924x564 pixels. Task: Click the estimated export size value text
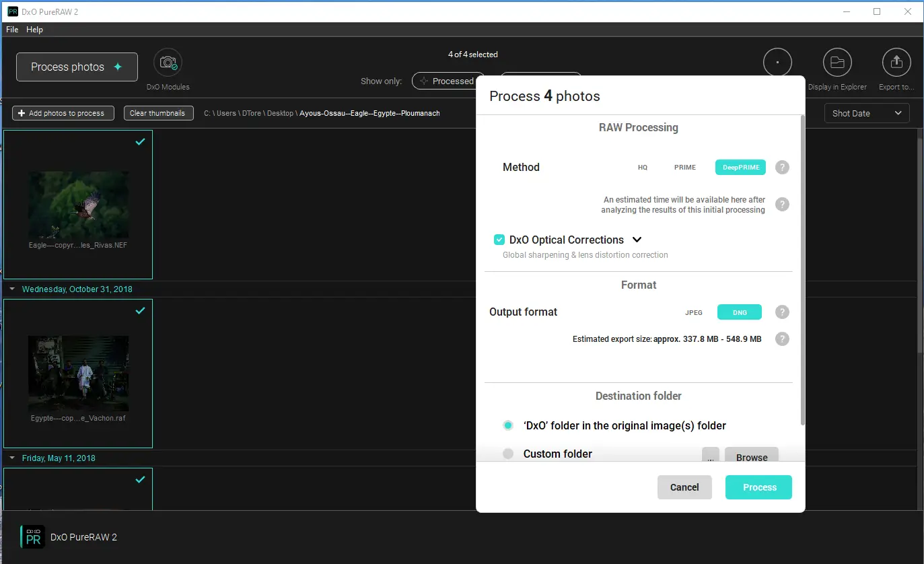(x=707, y=339)
